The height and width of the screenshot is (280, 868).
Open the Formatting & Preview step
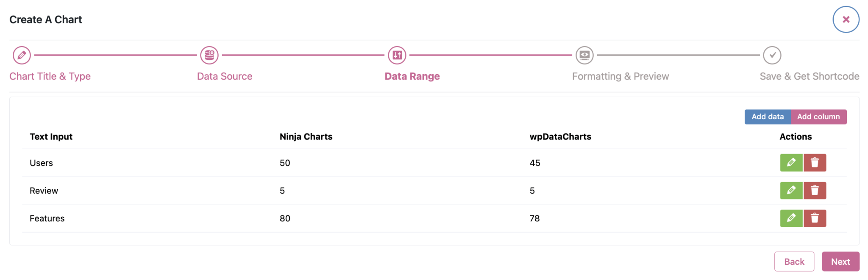620,76
